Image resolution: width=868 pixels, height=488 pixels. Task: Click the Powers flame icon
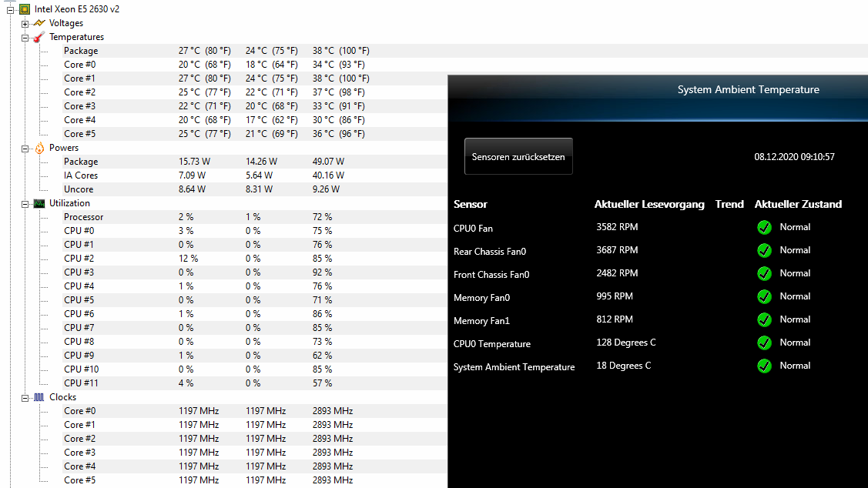tap(39, 148)
